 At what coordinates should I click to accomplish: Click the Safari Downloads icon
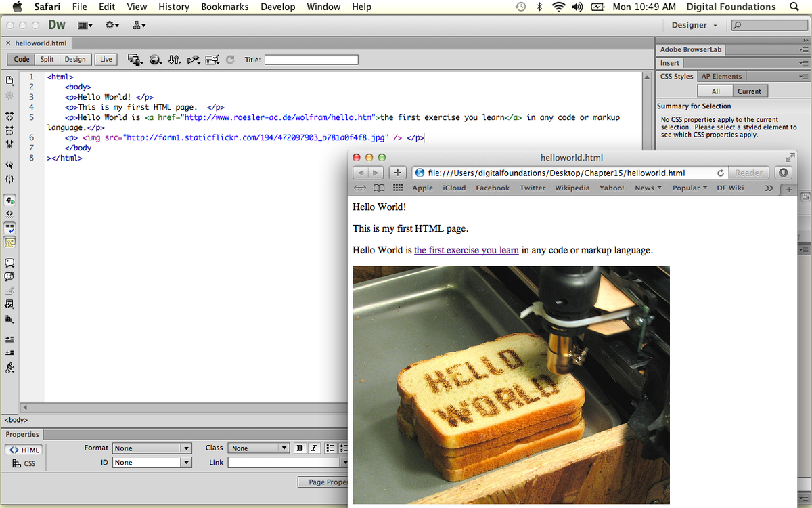tap(783, 173)
